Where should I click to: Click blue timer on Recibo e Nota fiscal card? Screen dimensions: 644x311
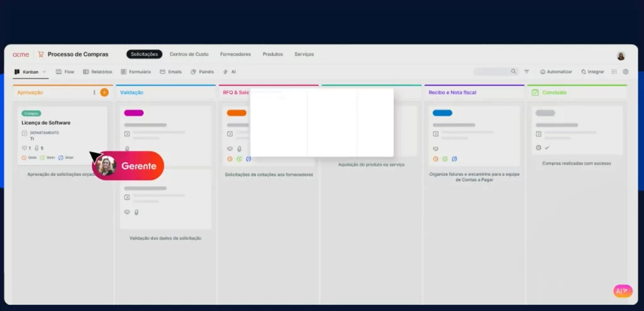coord(454,159)
